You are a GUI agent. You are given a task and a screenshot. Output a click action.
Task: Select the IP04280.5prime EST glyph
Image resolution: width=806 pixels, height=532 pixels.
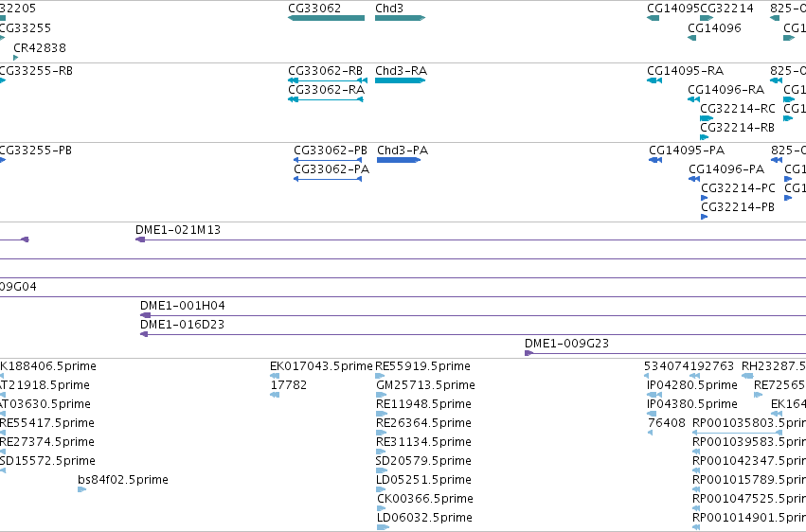point(654,395)
